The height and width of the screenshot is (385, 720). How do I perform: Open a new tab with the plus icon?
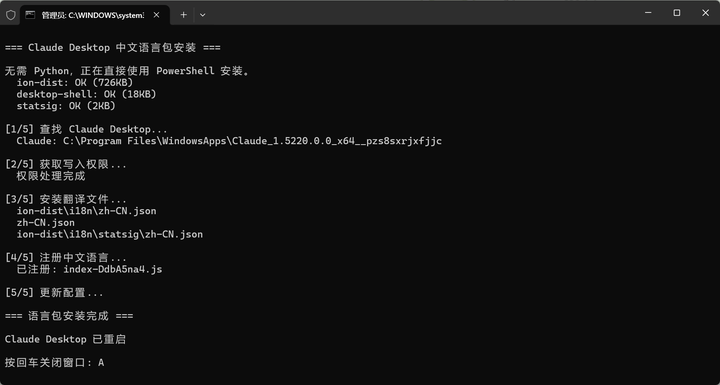(183, 15)
